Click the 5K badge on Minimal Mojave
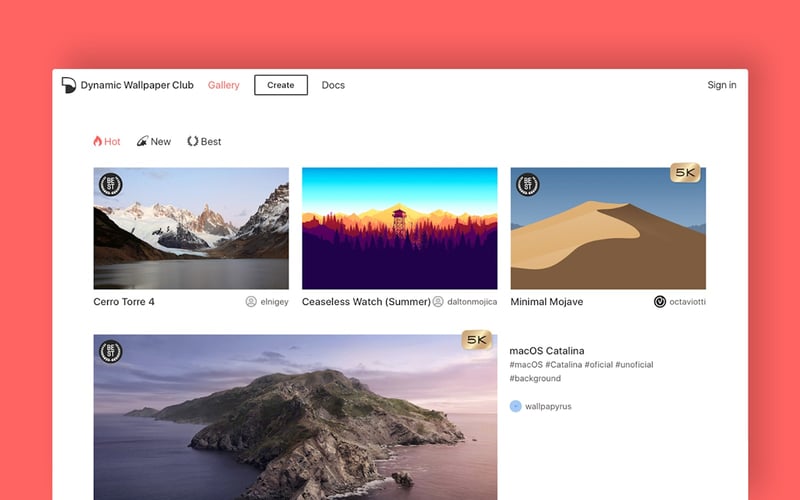 click(x=685, y=173)
